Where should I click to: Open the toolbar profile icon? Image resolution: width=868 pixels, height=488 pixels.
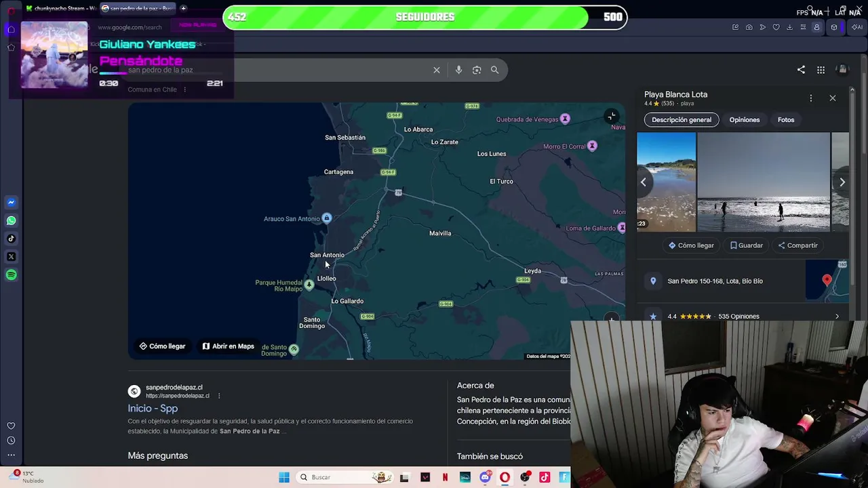pyautogui.click(x=816, y=27)
